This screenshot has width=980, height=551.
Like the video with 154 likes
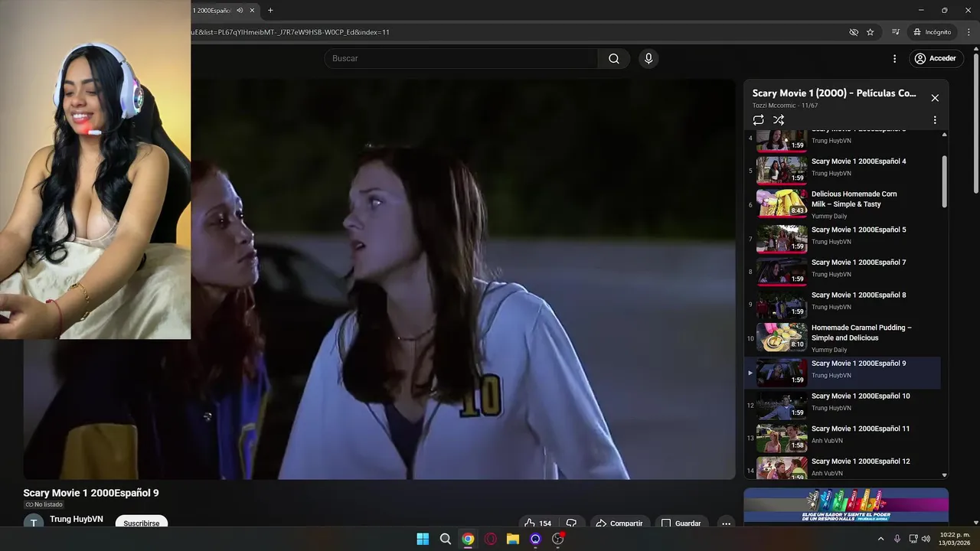pyautogui.click(x=537, y=523)
